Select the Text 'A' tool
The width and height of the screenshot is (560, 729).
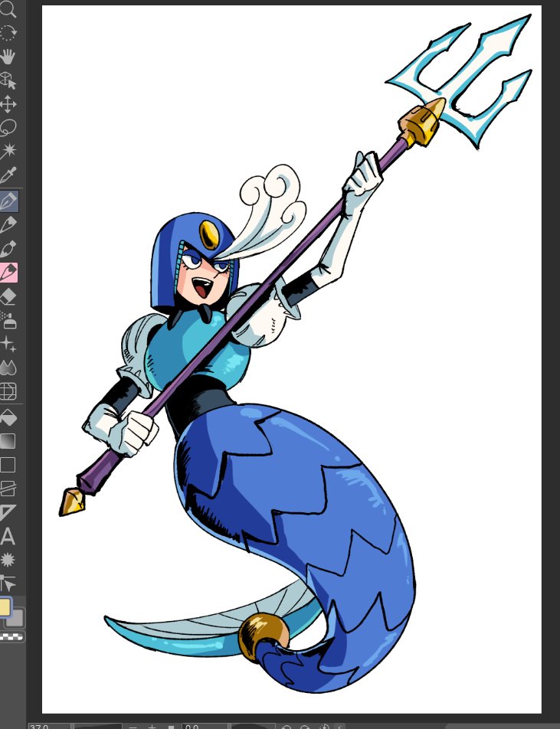8,537
